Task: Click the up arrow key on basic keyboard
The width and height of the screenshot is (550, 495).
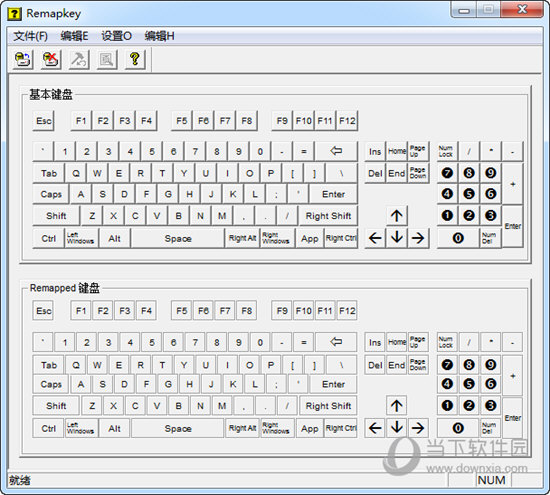Action: tap(397, 216)
